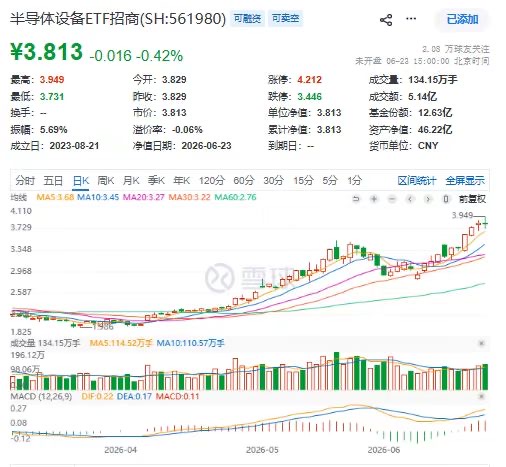Select the 季K chart tab
The width and height of the screenshot is (506, 467).
click(x=156, y=180)
